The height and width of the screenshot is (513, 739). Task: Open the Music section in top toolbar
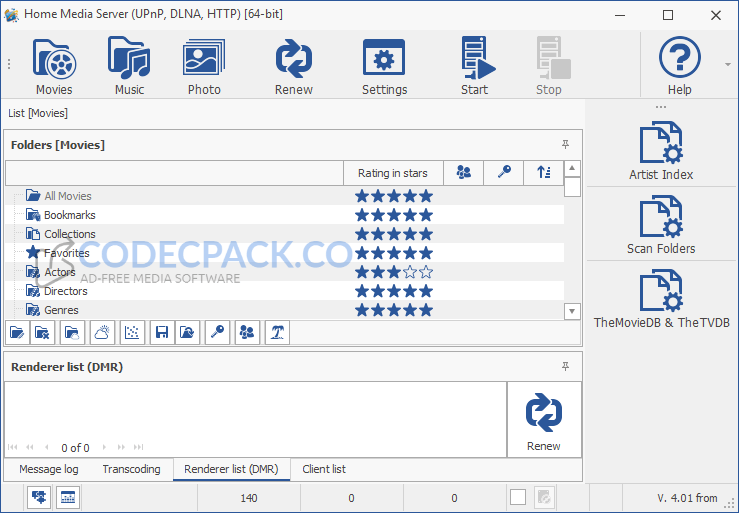[129, 66]
